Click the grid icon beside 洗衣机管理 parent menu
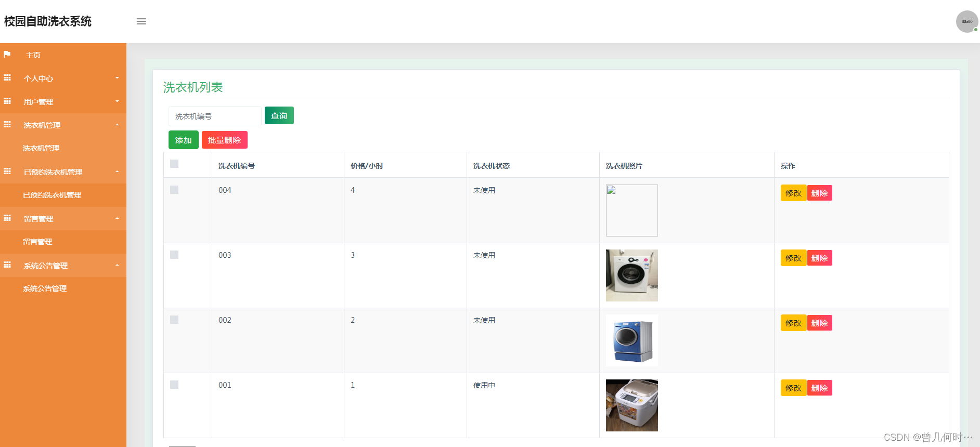Viewport: 980px width, 447px height. click(x=7, y=125)
